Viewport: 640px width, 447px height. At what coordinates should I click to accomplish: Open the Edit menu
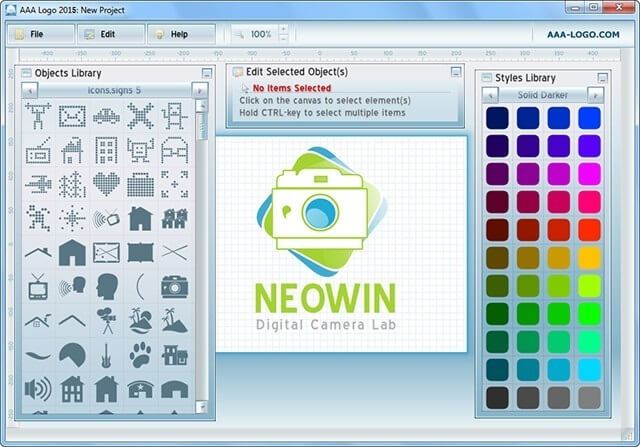111,34
